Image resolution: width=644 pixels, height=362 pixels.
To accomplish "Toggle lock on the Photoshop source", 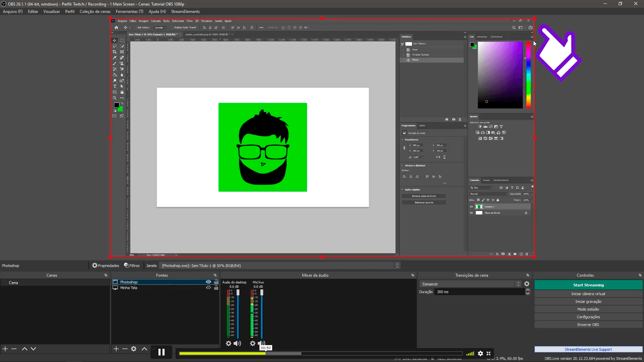I will pos(216,282).
